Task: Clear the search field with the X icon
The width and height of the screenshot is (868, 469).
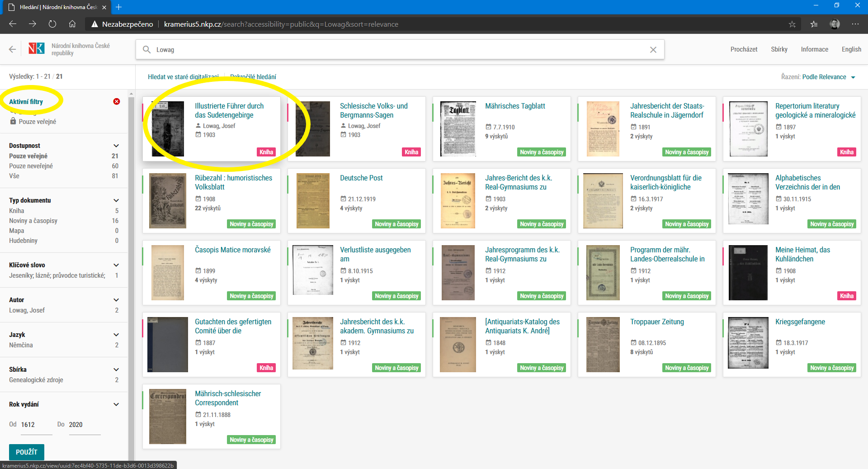Action: (653, 50)
